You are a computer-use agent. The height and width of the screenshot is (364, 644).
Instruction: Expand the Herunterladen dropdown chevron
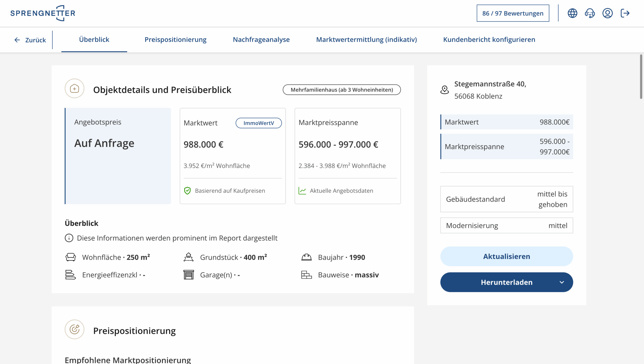click(562, 282)
